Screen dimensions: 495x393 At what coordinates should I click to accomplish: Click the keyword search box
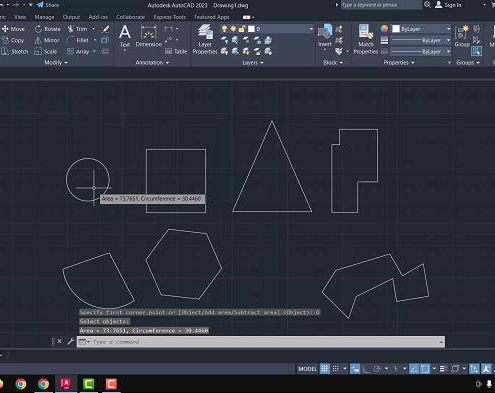381,5
